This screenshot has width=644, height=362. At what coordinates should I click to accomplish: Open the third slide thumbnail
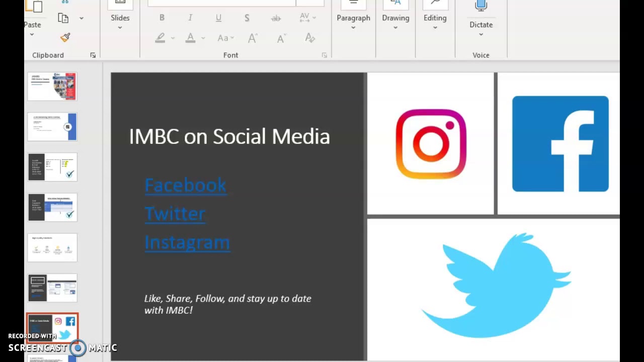pos(52,167)
